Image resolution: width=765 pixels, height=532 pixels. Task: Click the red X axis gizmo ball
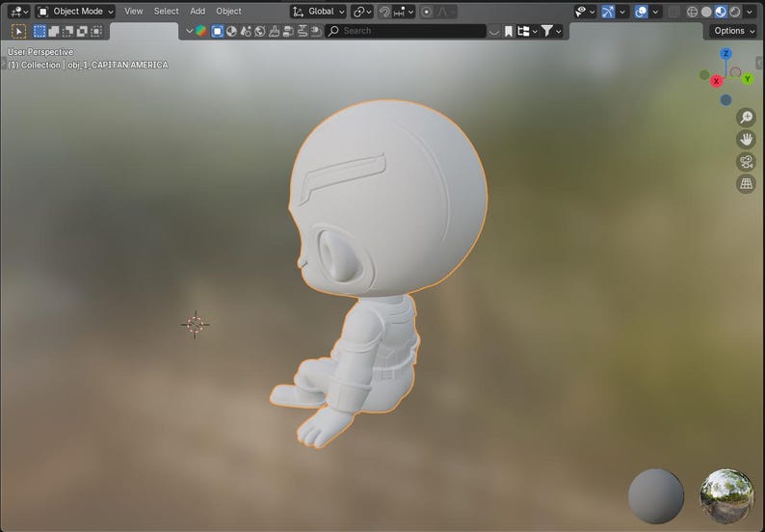716,81
